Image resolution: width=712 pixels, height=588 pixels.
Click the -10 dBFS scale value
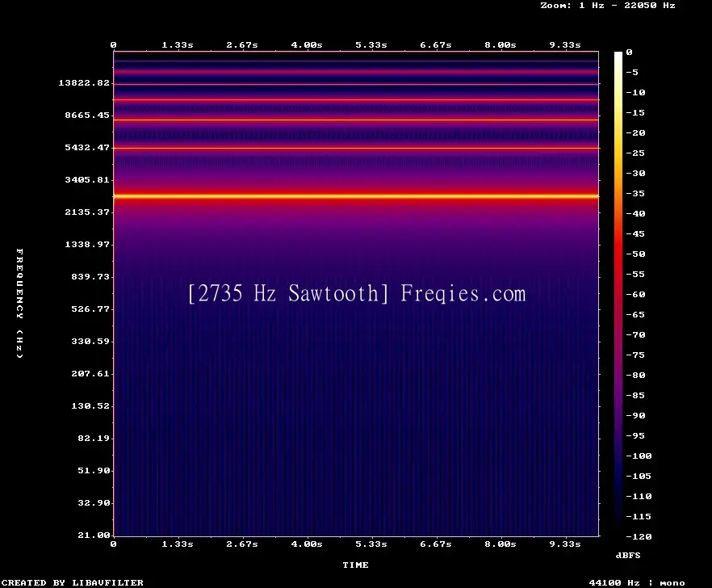pyautogui.click(x=635, y=93)
